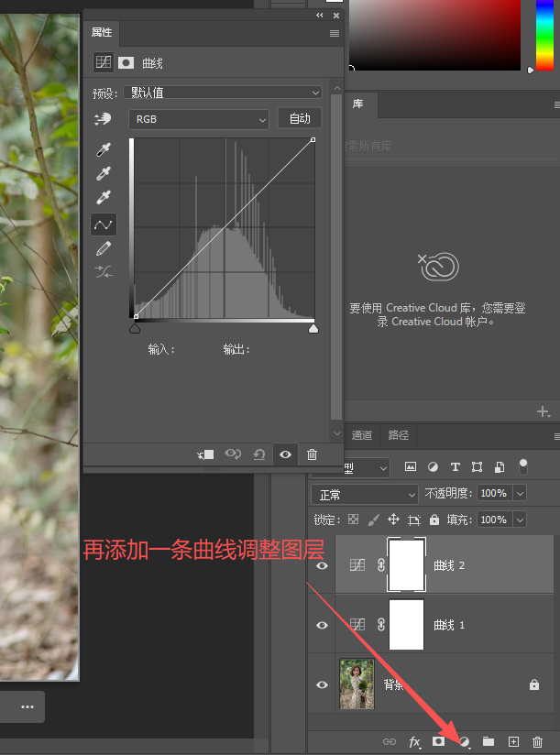Select the Curves adjustment icon in Properties

pos(104,62)
